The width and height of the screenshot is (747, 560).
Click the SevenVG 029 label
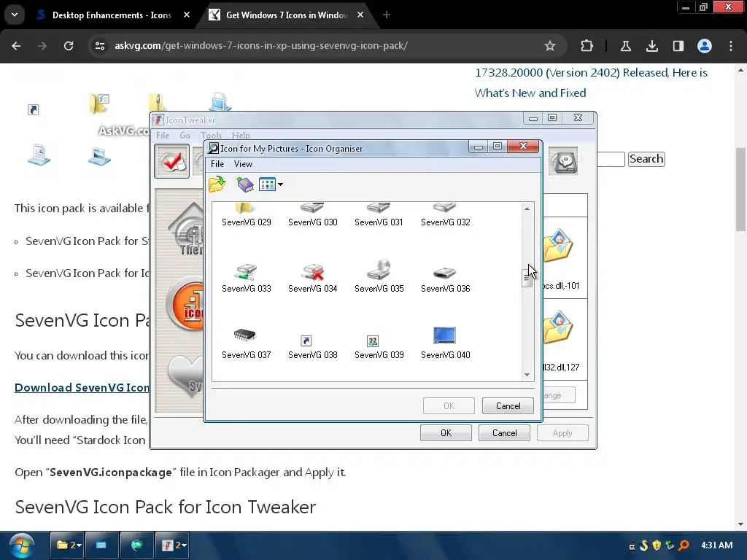click(x=247, y=222)
